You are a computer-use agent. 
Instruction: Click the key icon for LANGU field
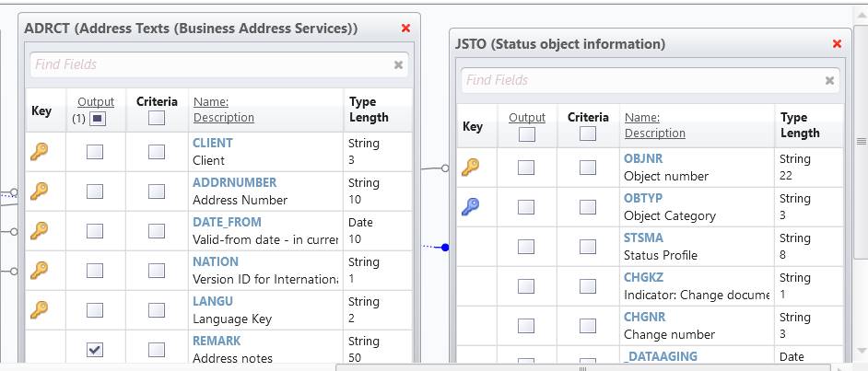point(39,310)
